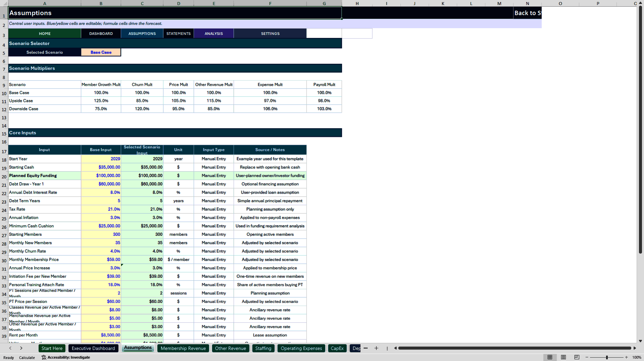Click the zoom out minus icon
The height and width of the screenshot is (361, 644).
587,357
